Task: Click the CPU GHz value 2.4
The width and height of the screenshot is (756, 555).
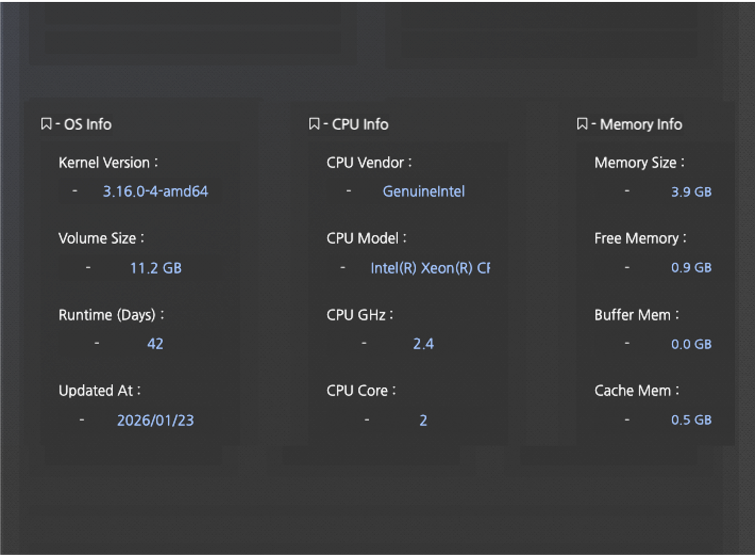Action: (423, 344)
